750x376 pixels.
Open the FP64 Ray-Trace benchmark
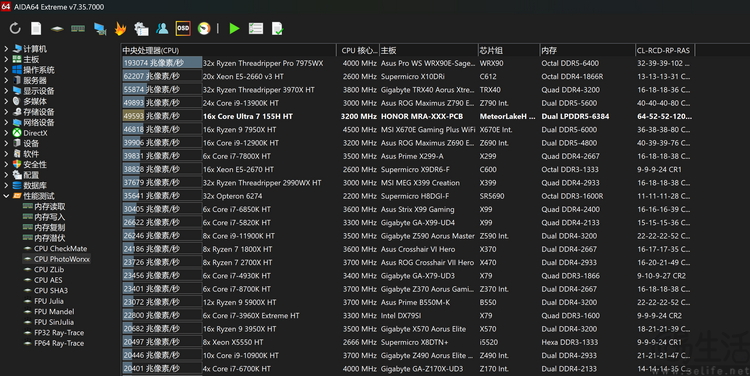(x=54, y=343)
